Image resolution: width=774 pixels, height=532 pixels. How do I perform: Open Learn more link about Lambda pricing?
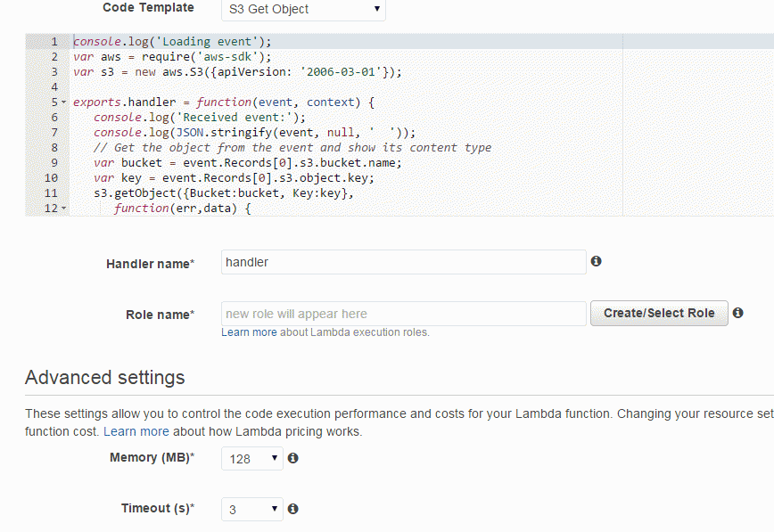pyautogui.click(x=136, y=431)
